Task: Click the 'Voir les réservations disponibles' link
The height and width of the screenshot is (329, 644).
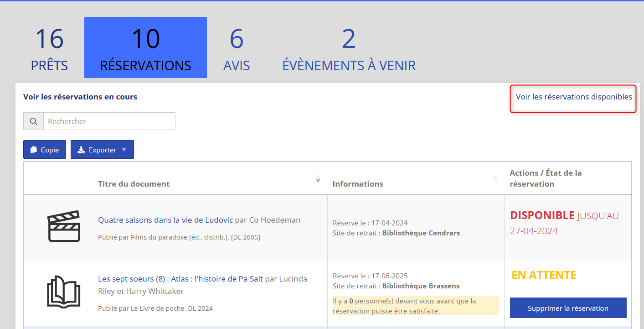Action: tap(573, 97)
